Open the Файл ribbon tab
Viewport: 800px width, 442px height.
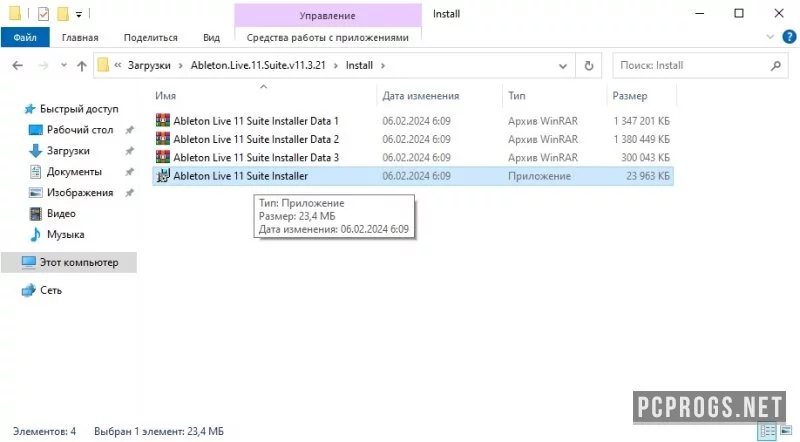click(x=25, y=37)
